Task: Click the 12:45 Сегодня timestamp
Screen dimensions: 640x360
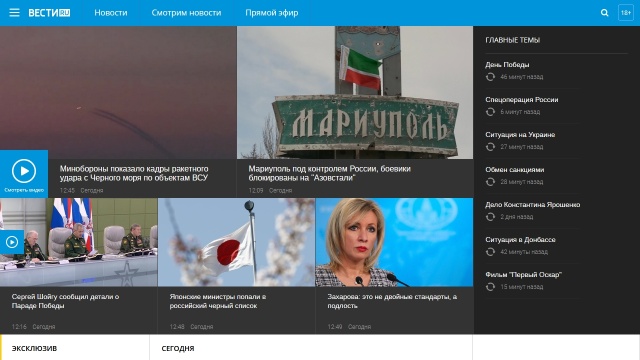Action: [81, 191]
